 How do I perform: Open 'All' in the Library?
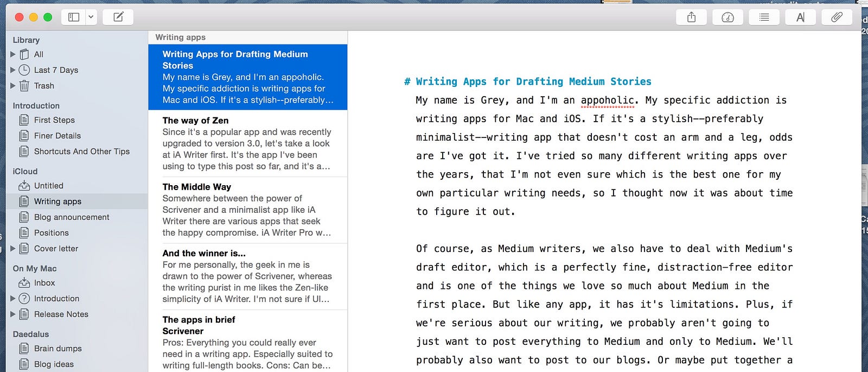(39, 54)
